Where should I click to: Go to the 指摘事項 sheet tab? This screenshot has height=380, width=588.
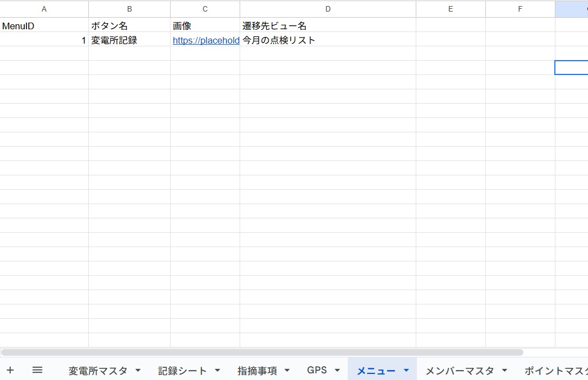tap(257, 371)
